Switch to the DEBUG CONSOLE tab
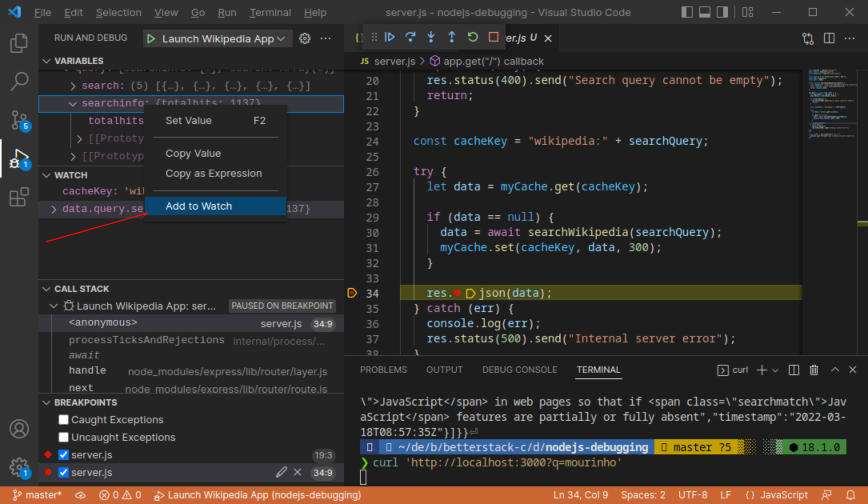The image size is (868, 504). coord(520,370)
